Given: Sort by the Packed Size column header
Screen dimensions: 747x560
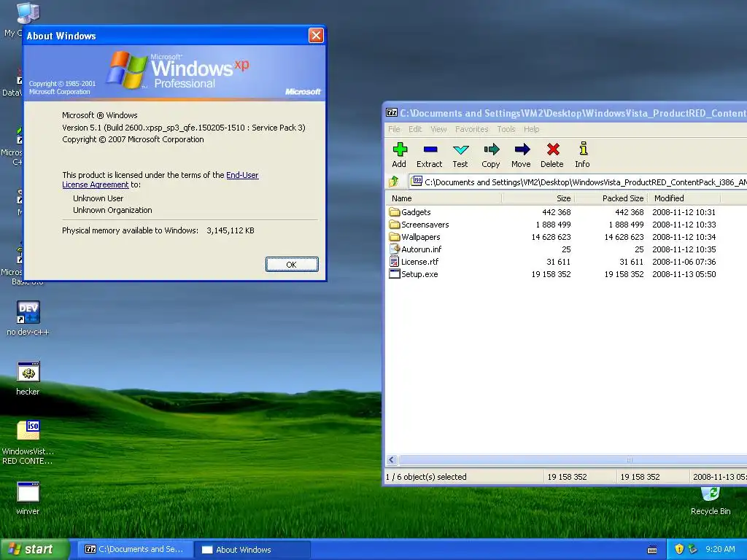Looking at the screenshot, I should point(611,198).
